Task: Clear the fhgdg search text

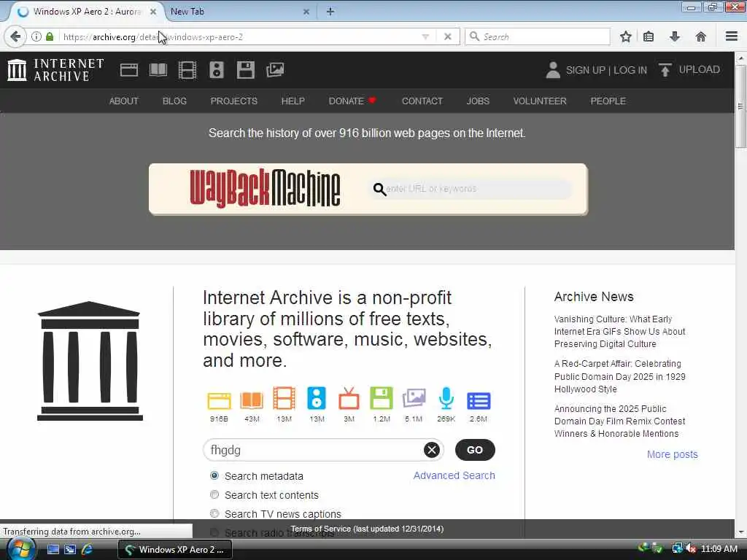Action: [x=432, y=450]
